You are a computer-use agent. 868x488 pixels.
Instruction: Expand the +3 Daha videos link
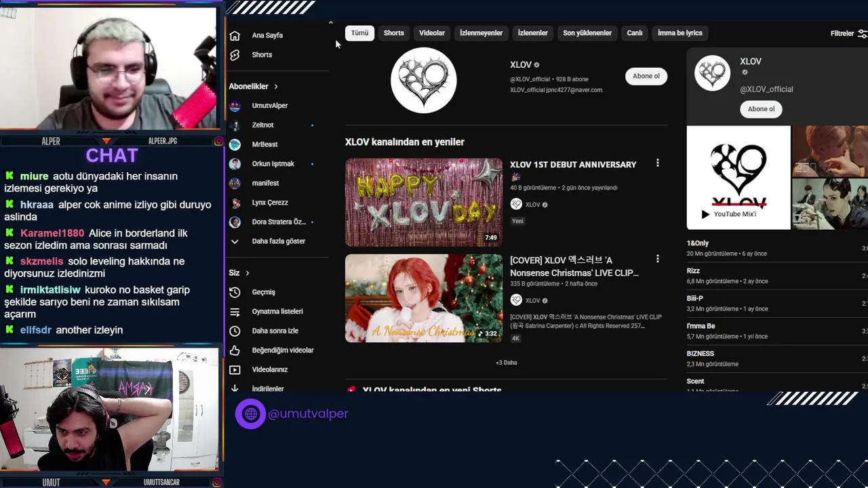point(507,363)
